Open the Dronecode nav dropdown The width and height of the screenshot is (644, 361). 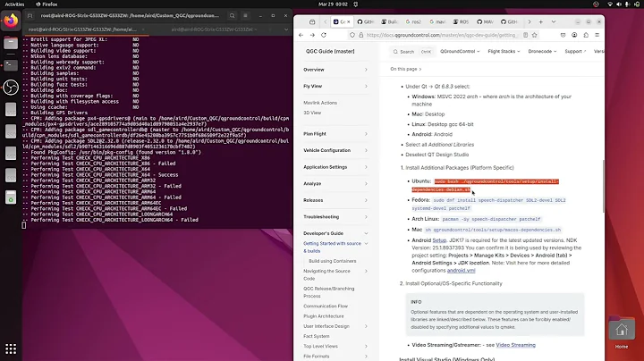(x=542, y=51)
